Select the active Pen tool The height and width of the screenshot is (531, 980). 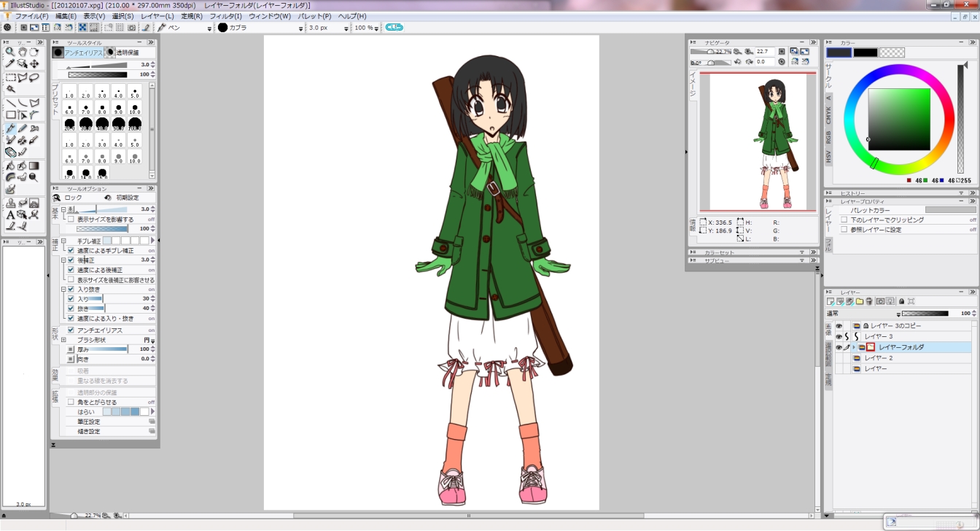(x=10, y=128)
